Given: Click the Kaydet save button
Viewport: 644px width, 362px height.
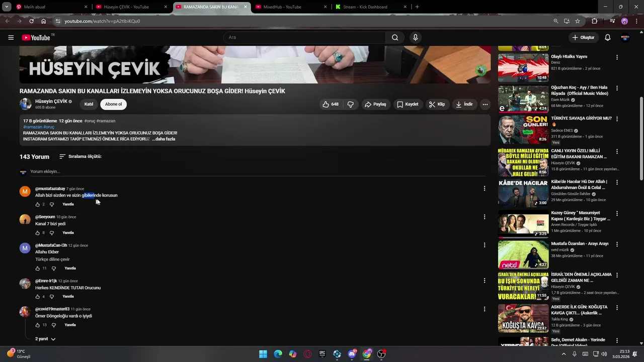Looking at the screenshot, I should 408,105.
